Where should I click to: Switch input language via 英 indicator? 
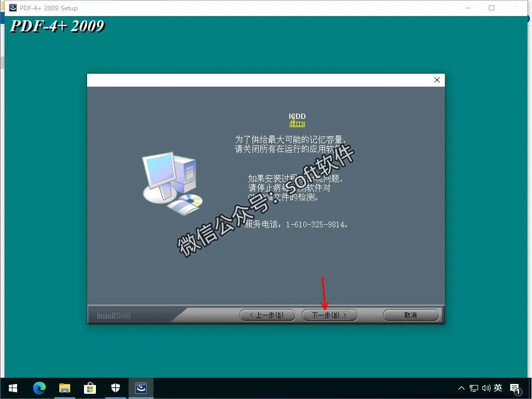click(x=498, y=388)
